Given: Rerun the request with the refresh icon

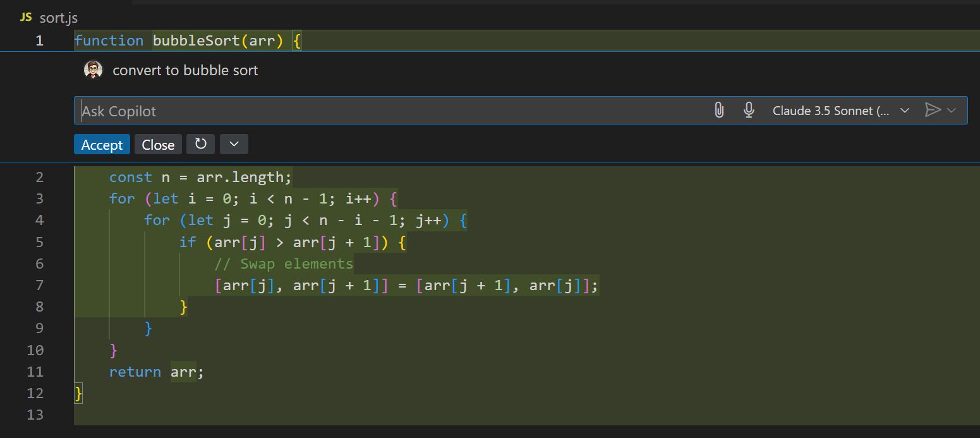Looking at the screenshot, I should coord(201,144).
